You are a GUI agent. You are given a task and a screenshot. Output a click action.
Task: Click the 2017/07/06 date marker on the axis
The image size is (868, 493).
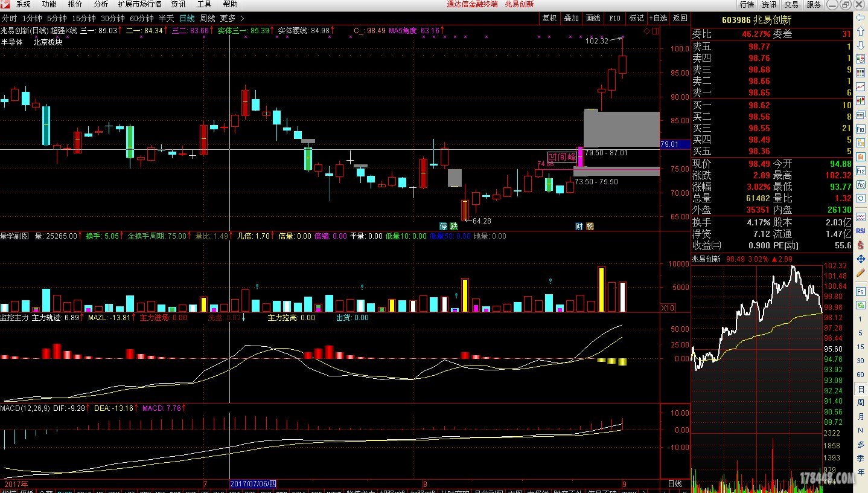tap(254, 484)
